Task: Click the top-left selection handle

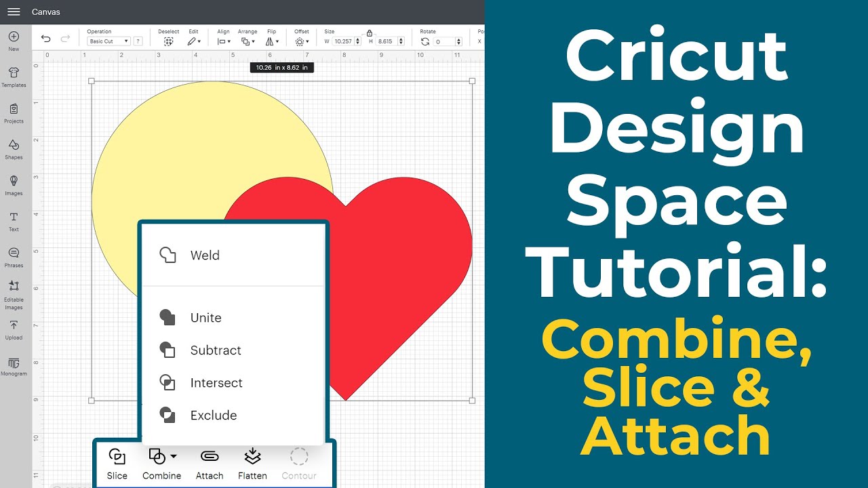Action: (x=92, y=81)
